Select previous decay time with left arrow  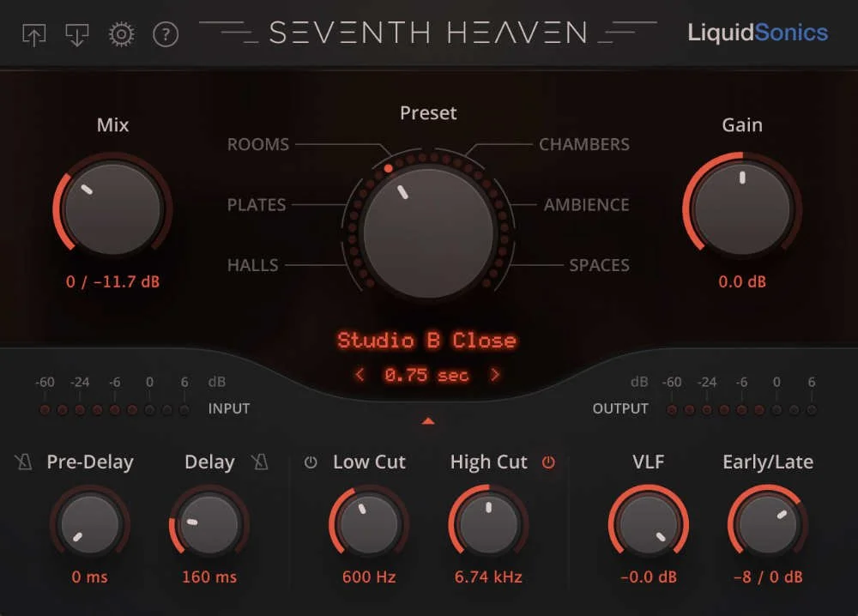tap(360, 375)
